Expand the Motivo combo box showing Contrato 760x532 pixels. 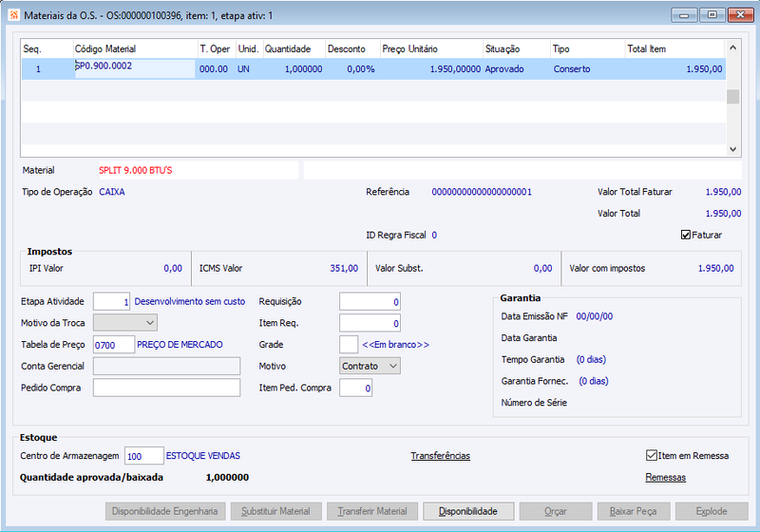pos(370,367)
